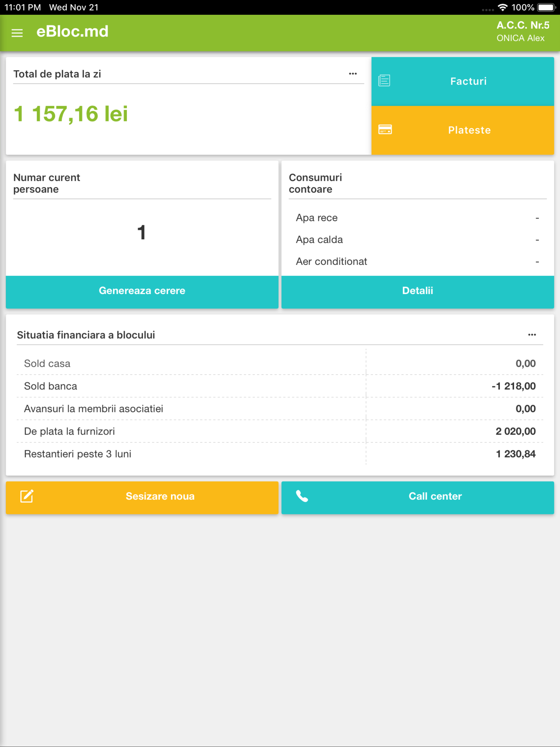The image size is (560, 747).
Task: Click the Facturi document icon
Action: coord(384,81)
